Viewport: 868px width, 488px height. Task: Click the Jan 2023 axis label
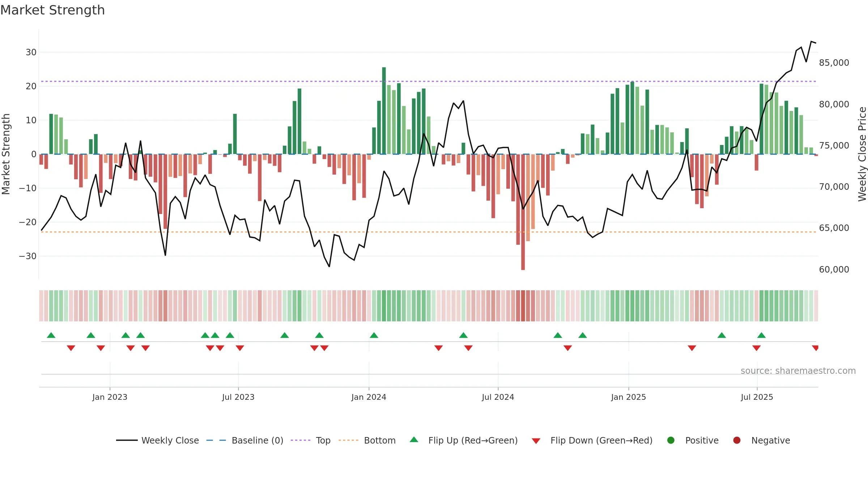(110, 397)
